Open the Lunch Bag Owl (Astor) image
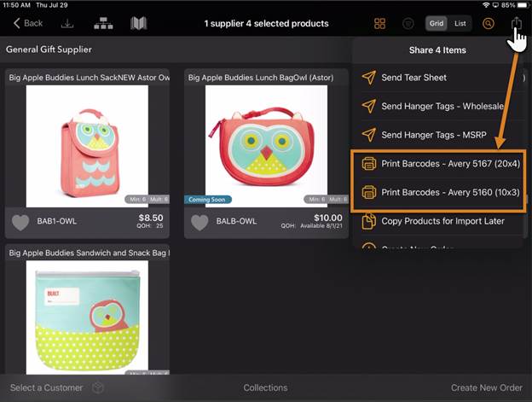The height and width of the screenshot is (402, 532). coord(266,146)
